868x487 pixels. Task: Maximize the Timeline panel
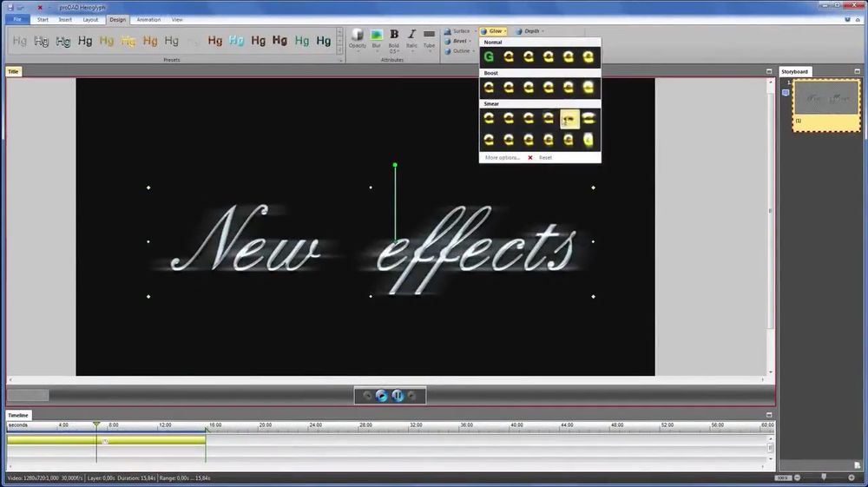pos(769,415)
